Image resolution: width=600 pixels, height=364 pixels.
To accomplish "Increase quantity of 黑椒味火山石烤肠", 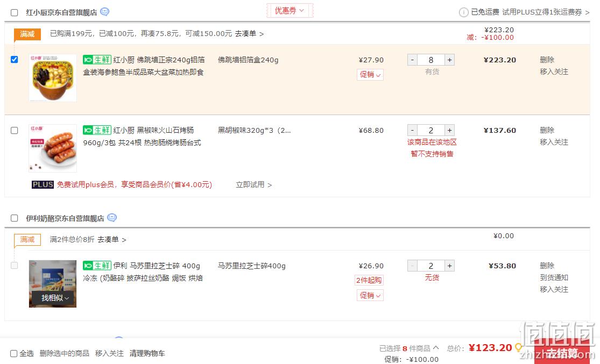I will point(450,130).
